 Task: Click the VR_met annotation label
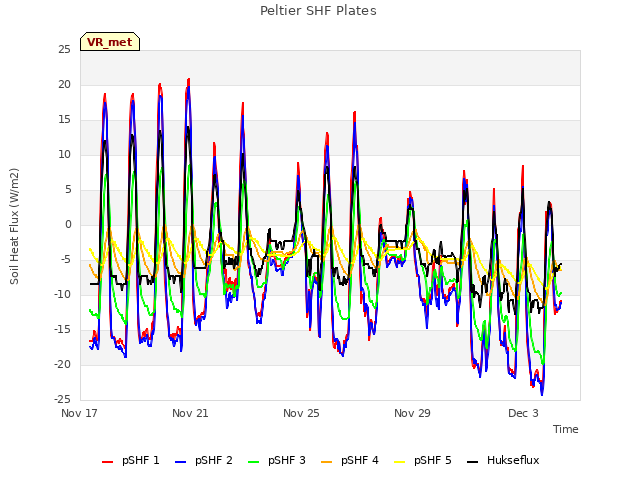click(x=110, y=42)
